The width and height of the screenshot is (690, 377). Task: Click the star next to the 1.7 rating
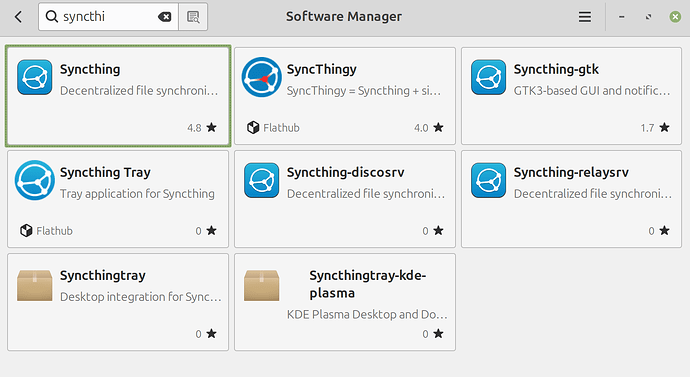tap(664, 128)
